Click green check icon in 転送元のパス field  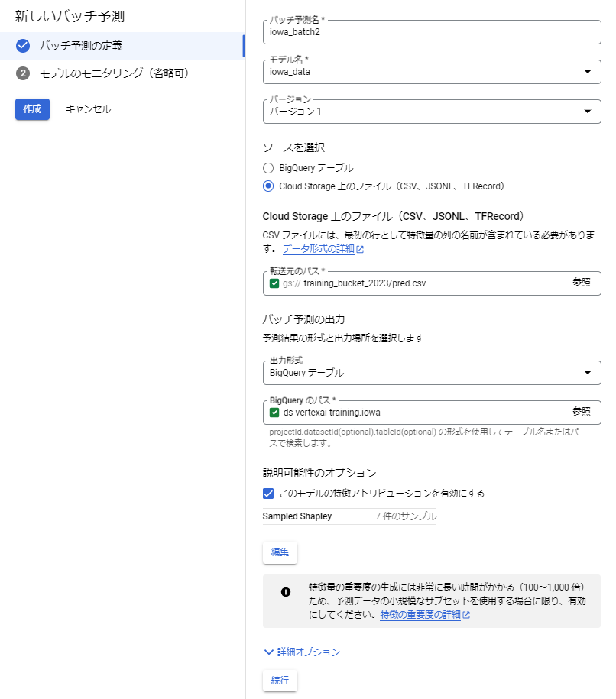[x=274, y=283]
